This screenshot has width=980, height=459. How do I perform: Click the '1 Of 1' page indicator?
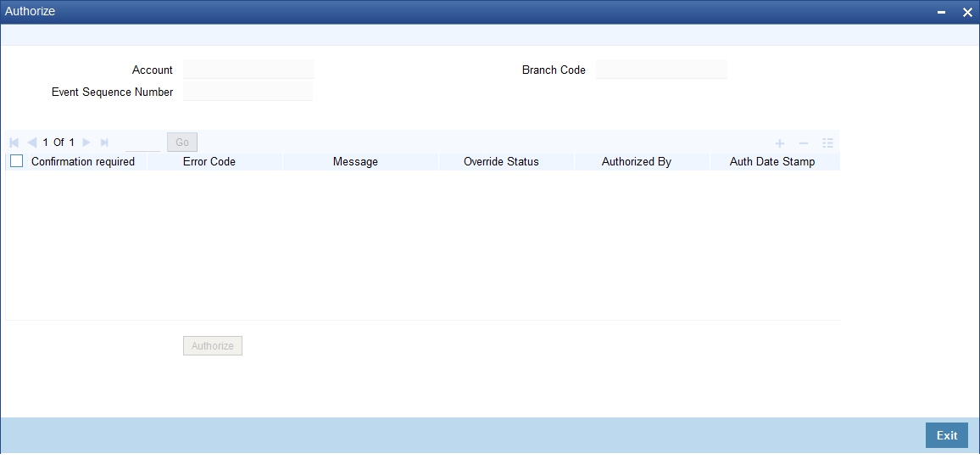click(58, 143)
